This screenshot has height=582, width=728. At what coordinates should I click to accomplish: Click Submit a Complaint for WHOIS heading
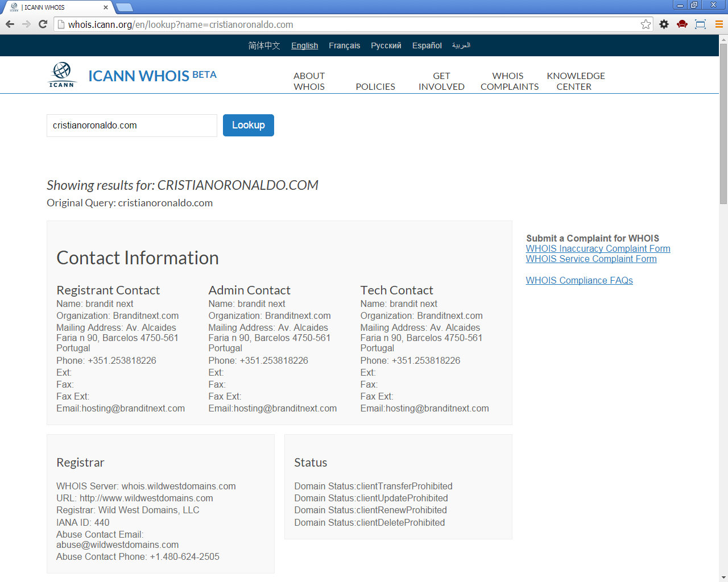pyautogui.click(x=593, y=238)
